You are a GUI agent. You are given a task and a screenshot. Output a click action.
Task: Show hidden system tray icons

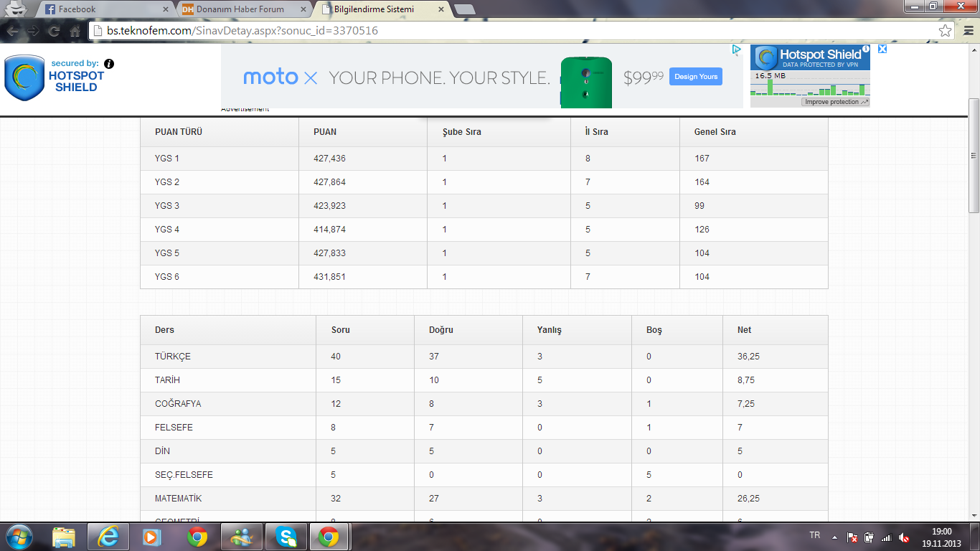(x=834, y=537)
